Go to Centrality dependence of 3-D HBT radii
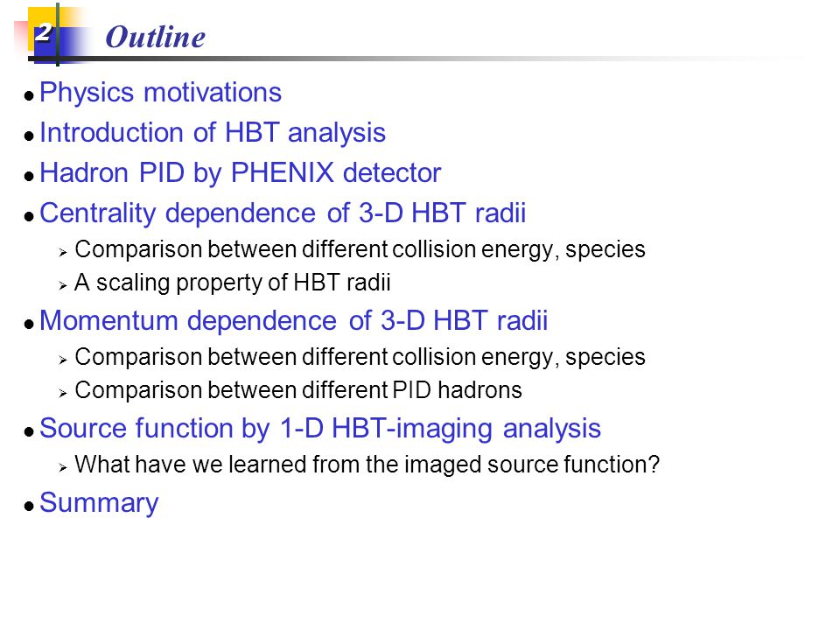Screen dimensions: 840x630 283,213
